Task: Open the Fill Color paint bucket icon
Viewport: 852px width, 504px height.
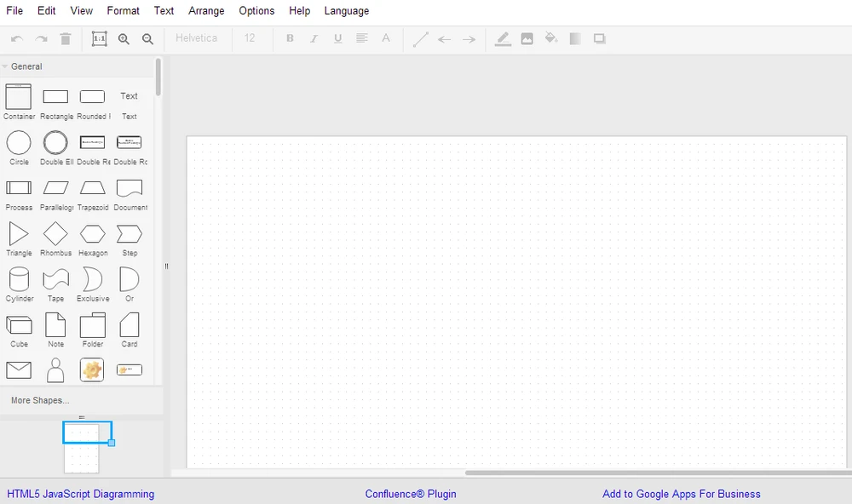Action: click(550, 38)
